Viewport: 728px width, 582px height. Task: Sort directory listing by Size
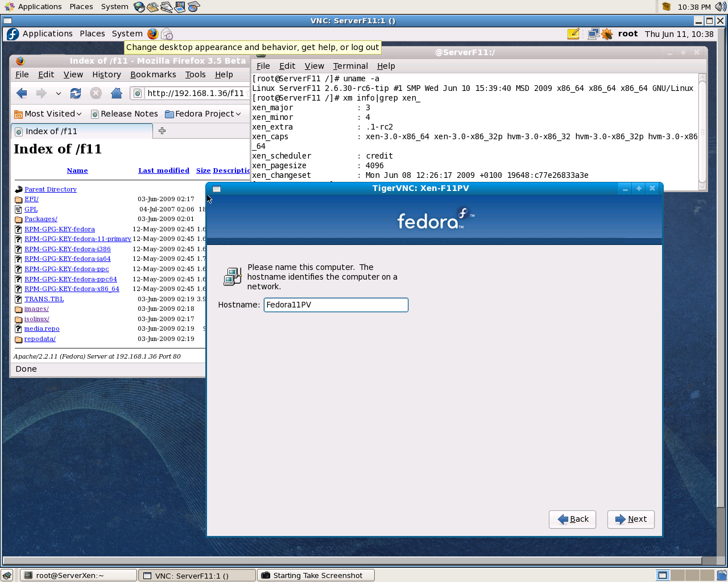tap(203, 171)
